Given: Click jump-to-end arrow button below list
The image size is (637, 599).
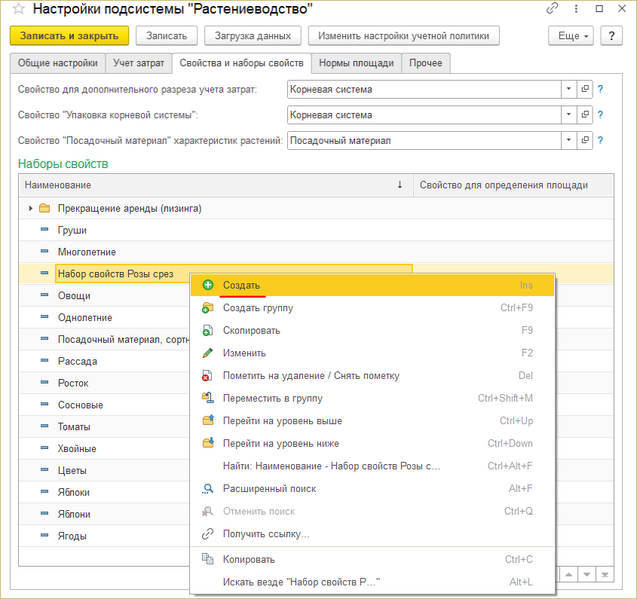Looking at the screenshot, I should (604, 574).
